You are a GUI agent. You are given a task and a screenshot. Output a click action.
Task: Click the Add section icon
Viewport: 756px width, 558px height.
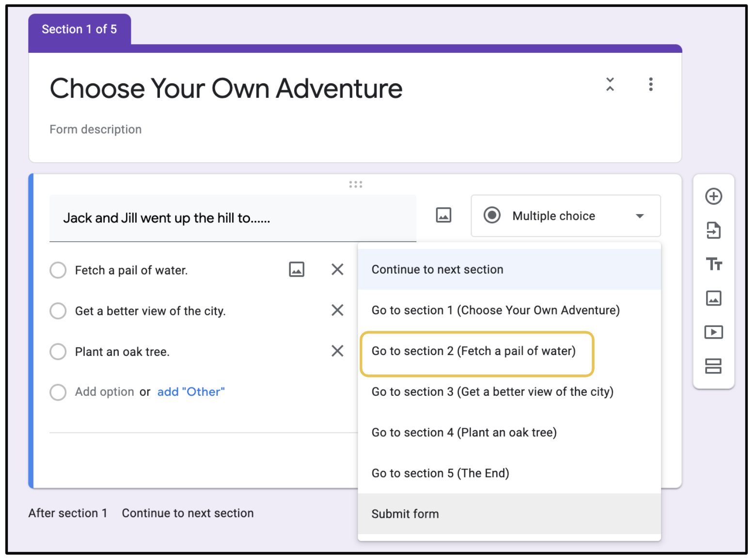click(713, 366)
